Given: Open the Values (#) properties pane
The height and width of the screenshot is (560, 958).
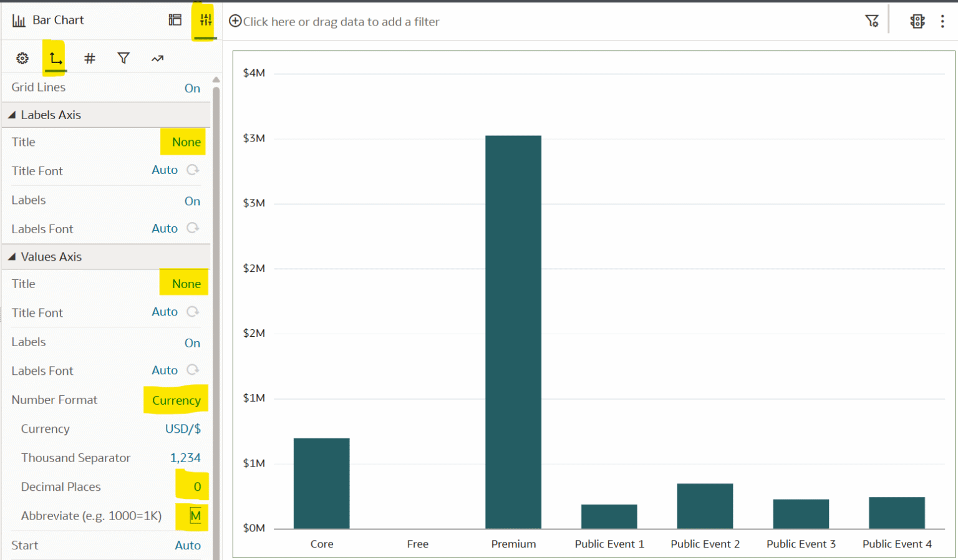Looking at the screenshot, I should 89,58.
